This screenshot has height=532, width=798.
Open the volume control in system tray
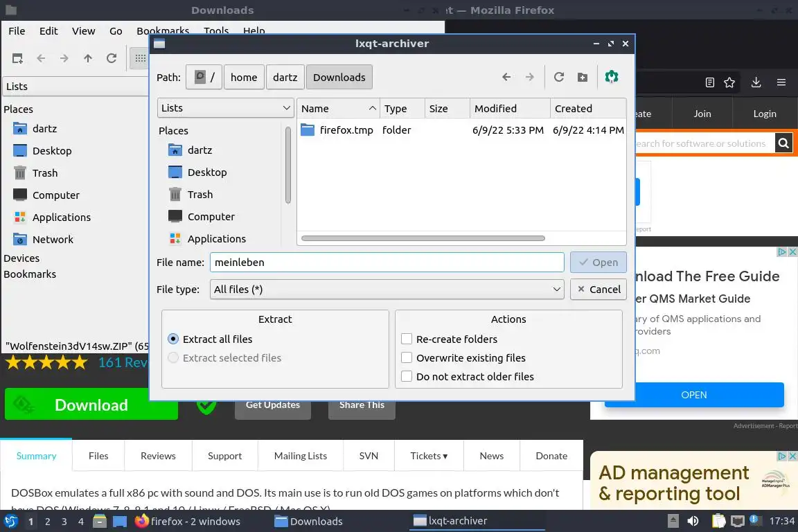click(x=693, y=521)
